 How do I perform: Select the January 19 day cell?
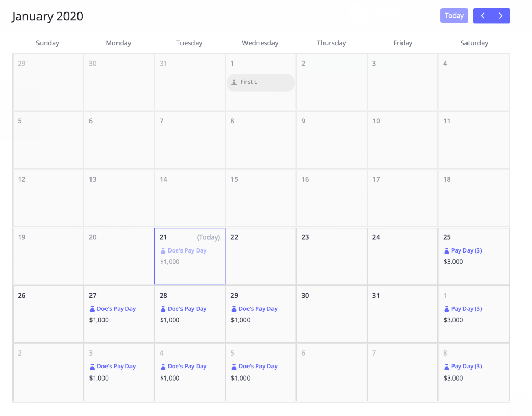pos(48,256)
